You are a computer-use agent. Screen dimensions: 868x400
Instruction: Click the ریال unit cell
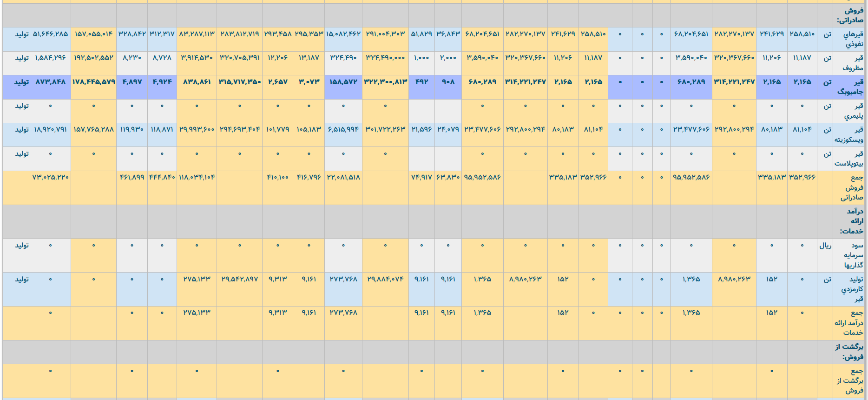tap(825, 246)
